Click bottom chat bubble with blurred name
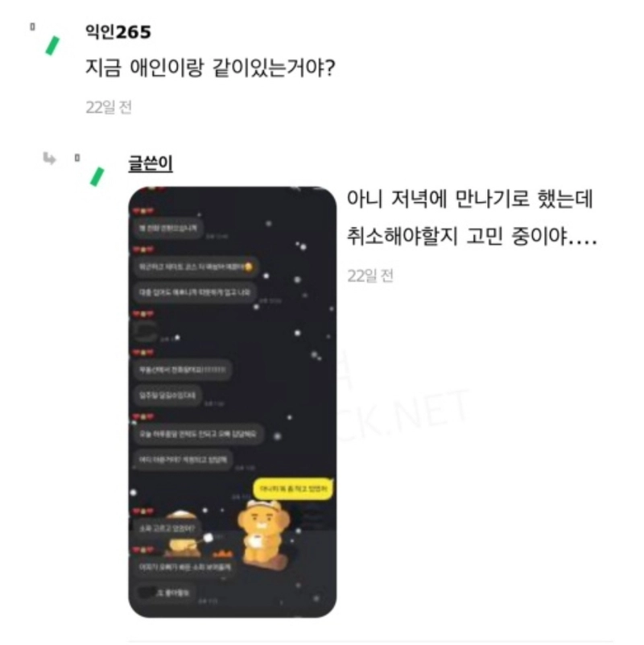The width and height of the screenshot is (644, 645). click(164, 593)
